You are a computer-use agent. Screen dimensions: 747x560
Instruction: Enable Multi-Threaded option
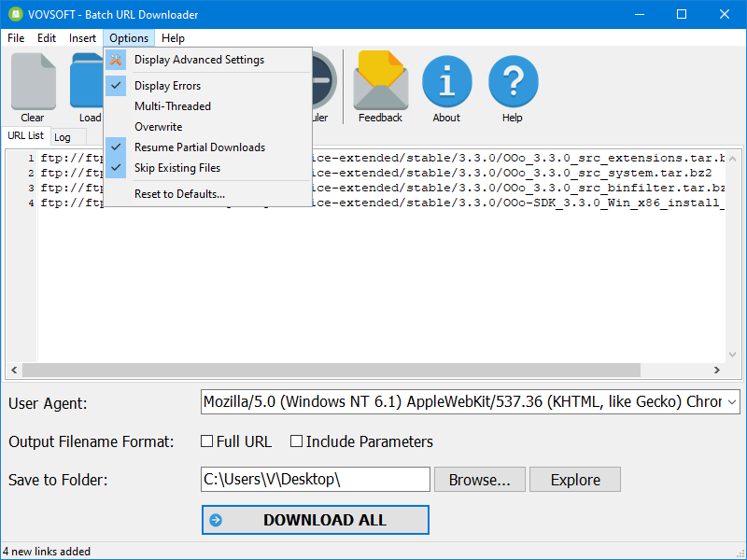[207, 106]
